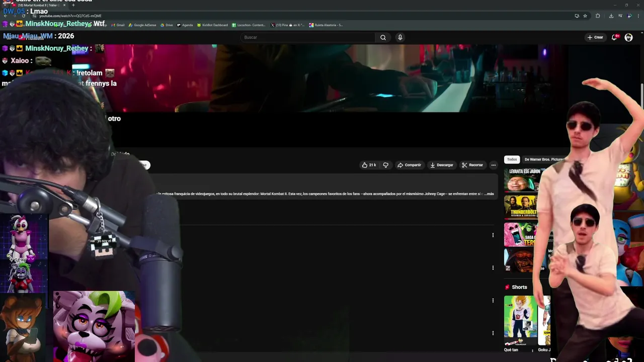Focus the Buscar search field
Viewport: 644px width, 362px height.
[307, 37]
